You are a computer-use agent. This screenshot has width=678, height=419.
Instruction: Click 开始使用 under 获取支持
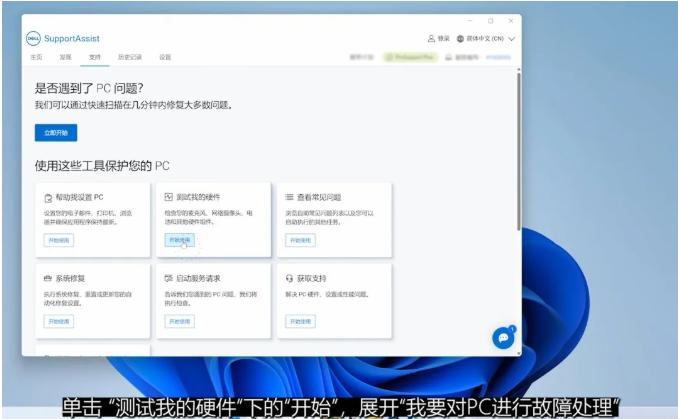pyautogui.click(x=300, y=321)
